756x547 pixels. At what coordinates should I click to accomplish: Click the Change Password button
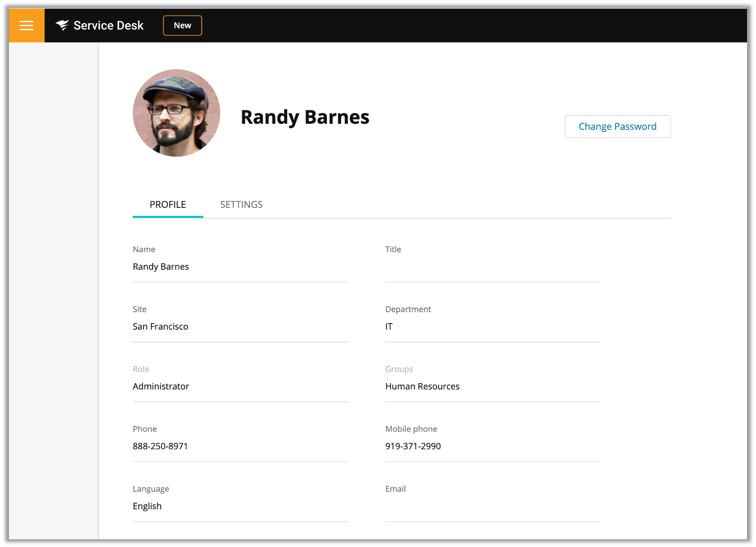pos(618,127)
